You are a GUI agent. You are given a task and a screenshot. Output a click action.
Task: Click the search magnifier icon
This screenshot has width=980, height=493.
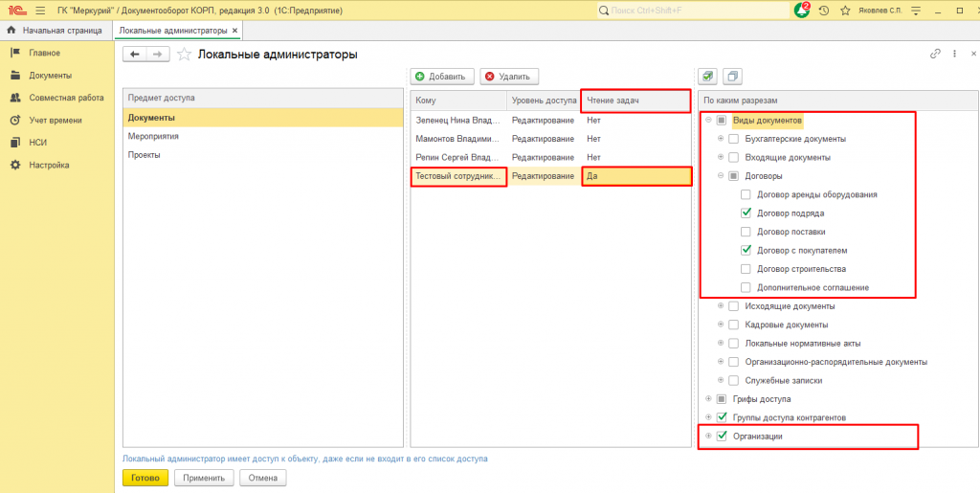pos(603,11)
